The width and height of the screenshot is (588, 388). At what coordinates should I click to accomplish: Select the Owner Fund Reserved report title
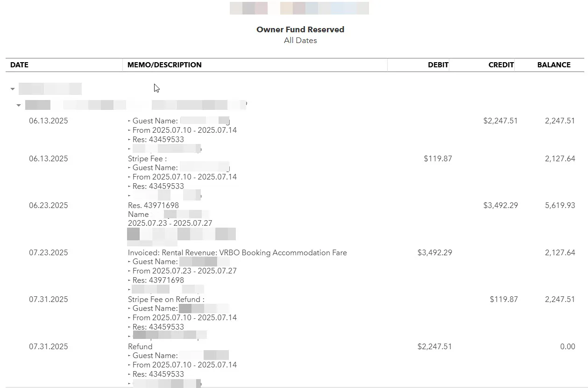[300, 29]
